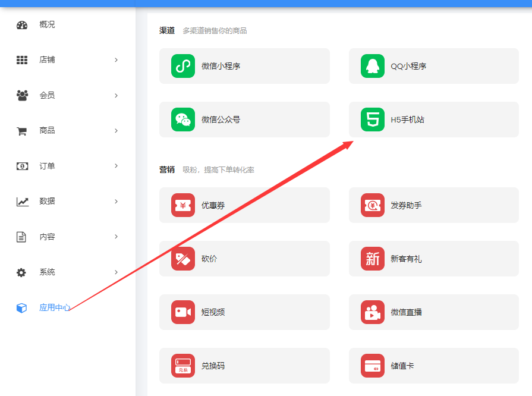The height and width of the screenshot is (396, 532).
Task: Open the 优惠券 coupon icon
Action: point(183,205)
